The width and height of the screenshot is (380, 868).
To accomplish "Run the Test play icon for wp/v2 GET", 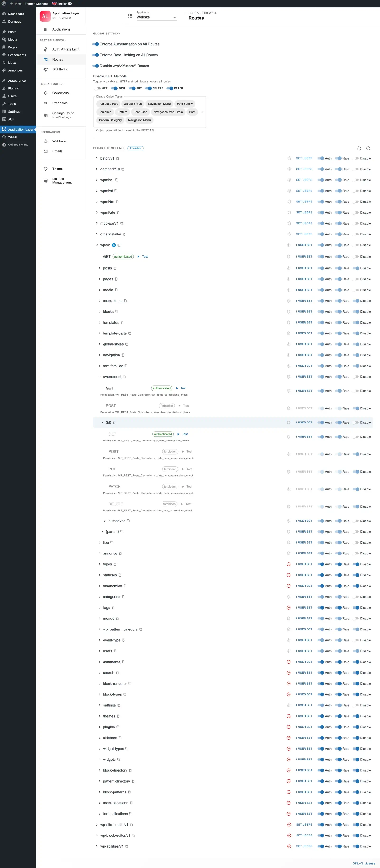I will (138, 257).
